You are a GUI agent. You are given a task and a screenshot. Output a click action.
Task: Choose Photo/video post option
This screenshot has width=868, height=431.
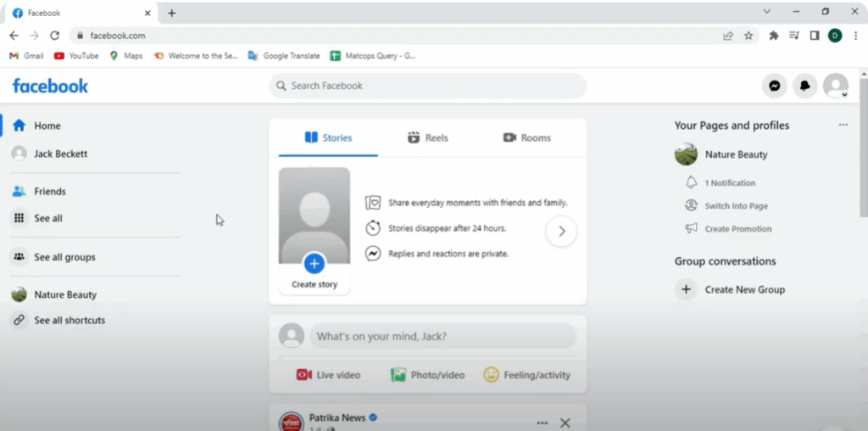tap(427, 375)
